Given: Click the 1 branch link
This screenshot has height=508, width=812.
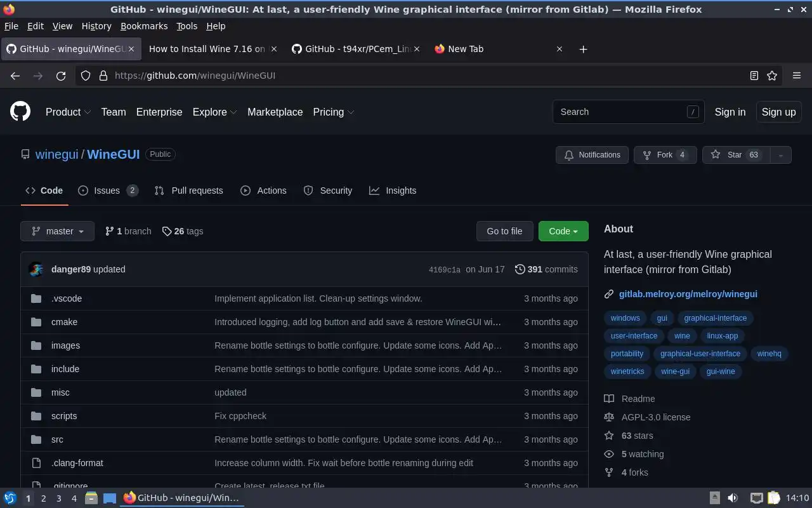Looking at the screenshot, I should pos(128,231).
